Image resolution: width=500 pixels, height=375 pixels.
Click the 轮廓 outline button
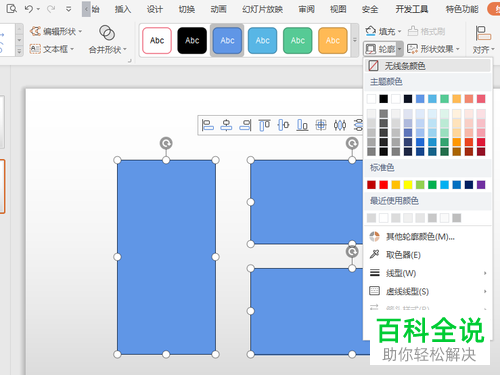(380, 49)
